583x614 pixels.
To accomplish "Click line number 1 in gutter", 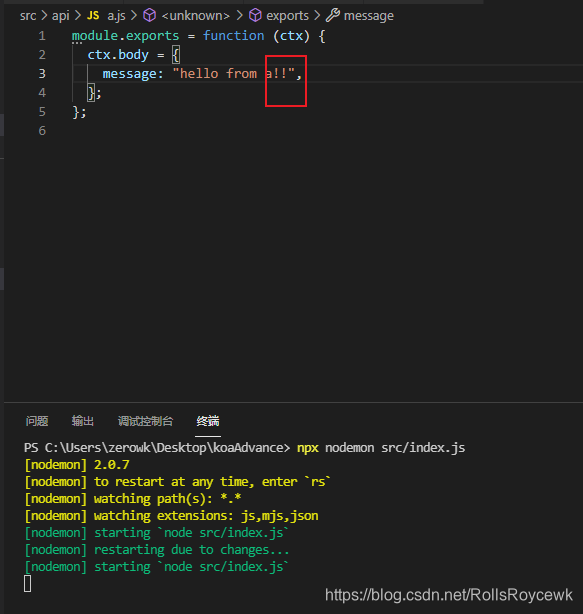I will [x=42, y=36].
